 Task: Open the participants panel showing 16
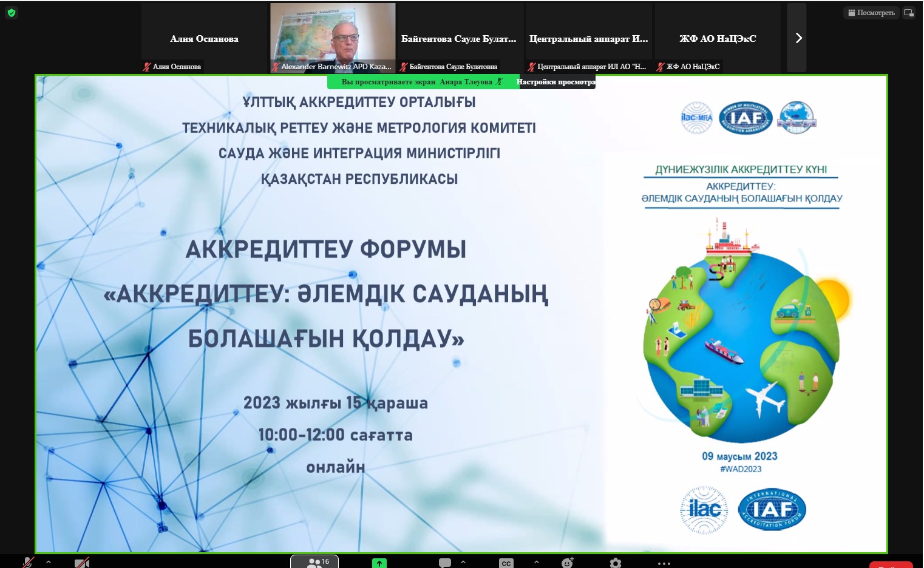[x=314, y=562]
